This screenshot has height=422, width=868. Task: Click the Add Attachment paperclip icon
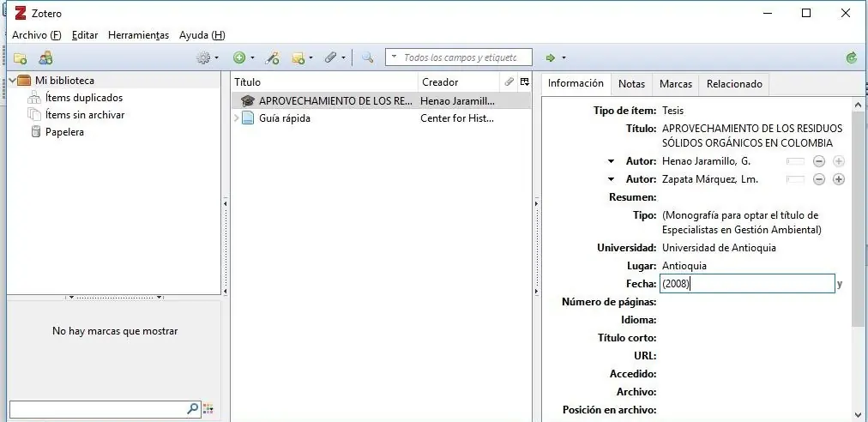[x=330, y=57]
